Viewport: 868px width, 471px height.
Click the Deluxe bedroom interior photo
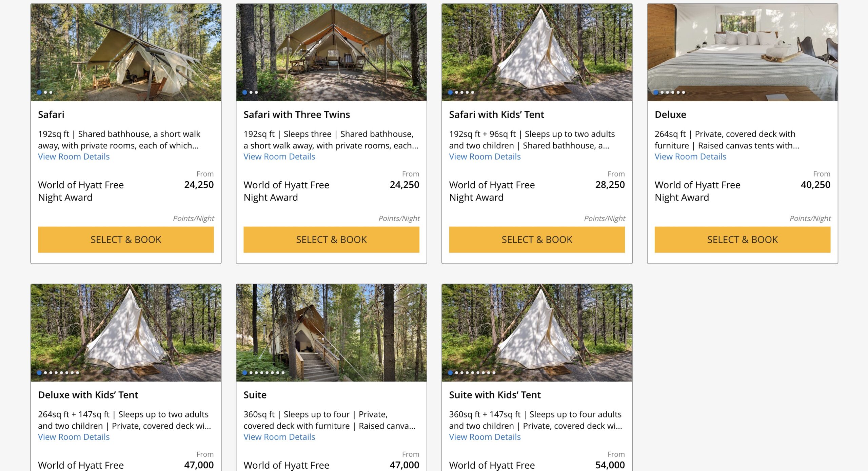[742, 51]
